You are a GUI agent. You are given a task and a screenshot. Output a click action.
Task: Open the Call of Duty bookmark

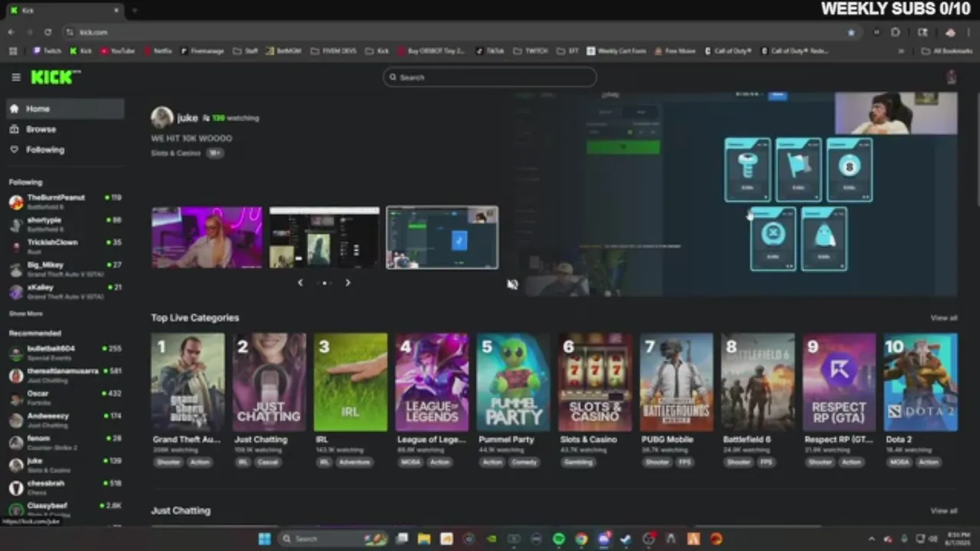tap(728, 51)
